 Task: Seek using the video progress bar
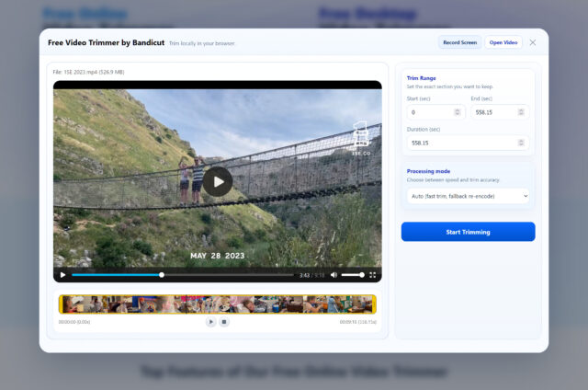[183, 275]
